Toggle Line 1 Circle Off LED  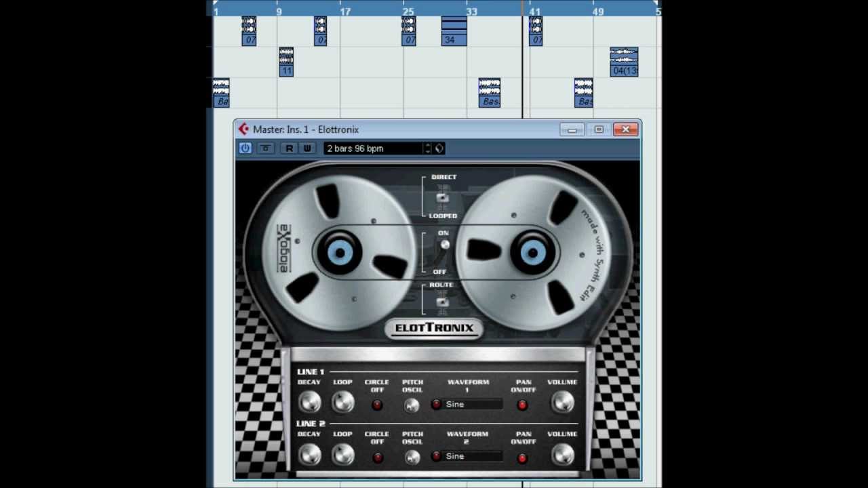377,405
